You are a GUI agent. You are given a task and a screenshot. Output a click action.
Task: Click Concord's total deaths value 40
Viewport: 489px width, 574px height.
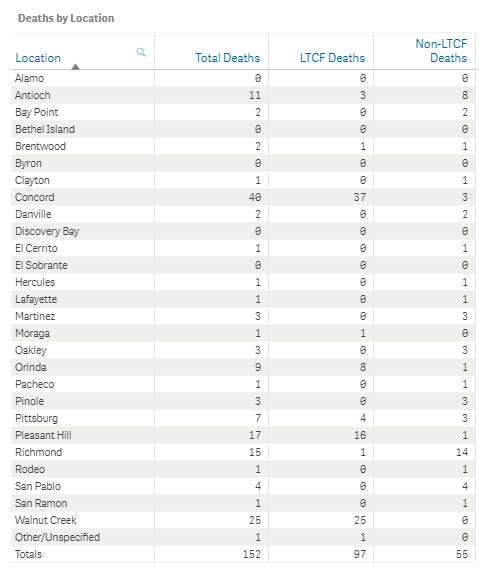pyautogui.click(x=255, y=197)
